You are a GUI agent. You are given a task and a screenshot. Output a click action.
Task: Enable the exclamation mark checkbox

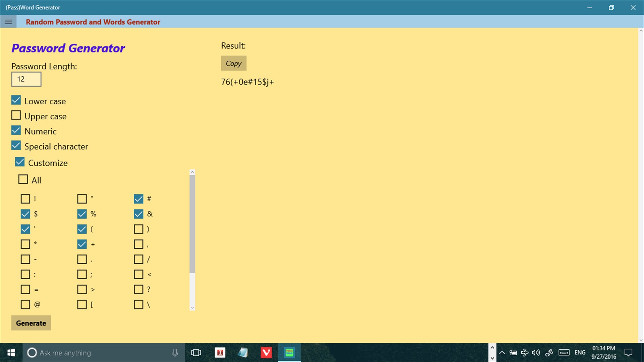(x=25, y=198)
